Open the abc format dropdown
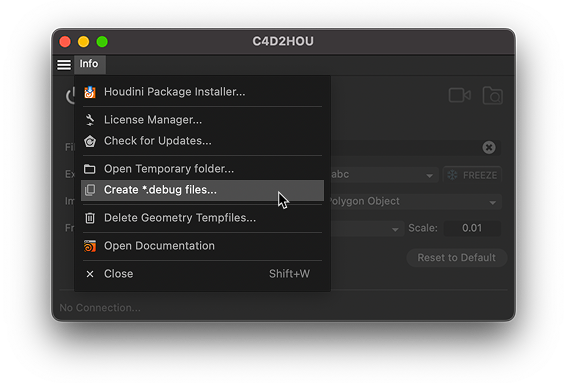This screenshot has height=383, width=567. (384, 175)
